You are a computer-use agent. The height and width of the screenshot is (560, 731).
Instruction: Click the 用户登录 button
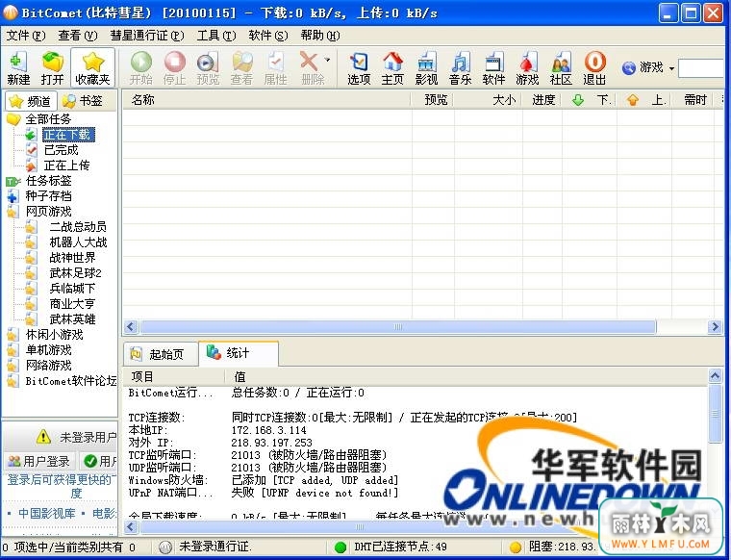coord(39,462)
